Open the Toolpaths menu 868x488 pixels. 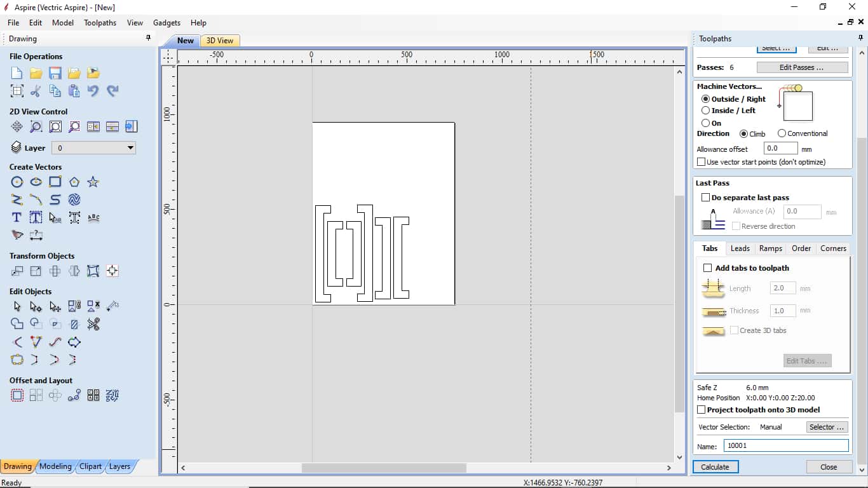(x=100, y=22)
